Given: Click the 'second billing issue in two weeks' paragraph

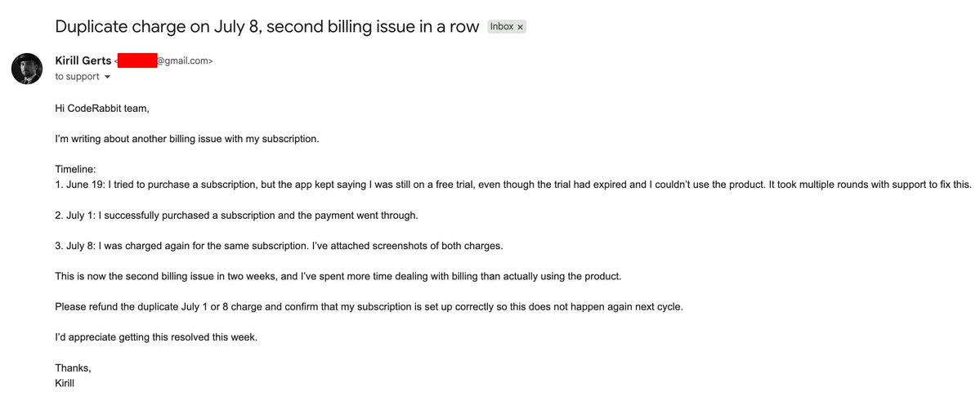Looking at the screenshot, I should 338,276.
